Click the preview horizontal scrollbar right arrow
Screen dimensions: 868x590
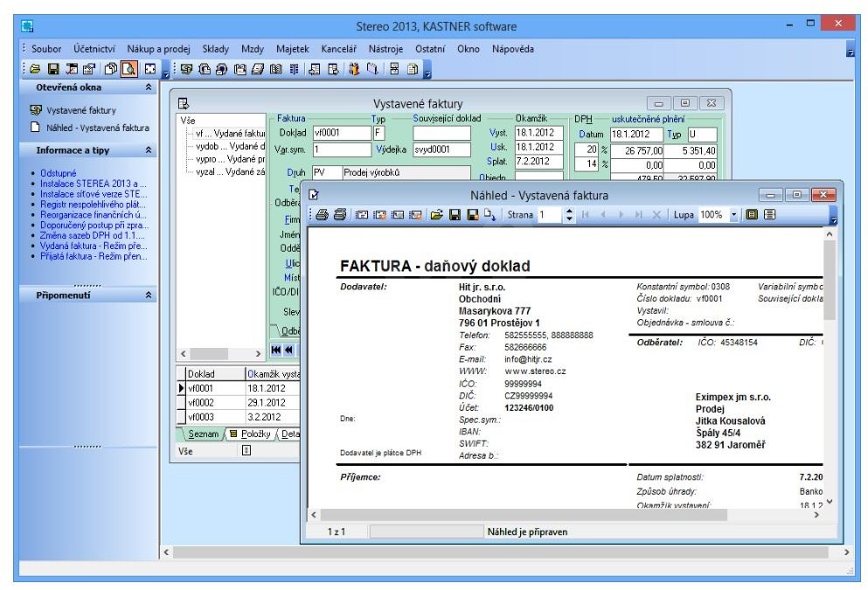coord(816,515)
